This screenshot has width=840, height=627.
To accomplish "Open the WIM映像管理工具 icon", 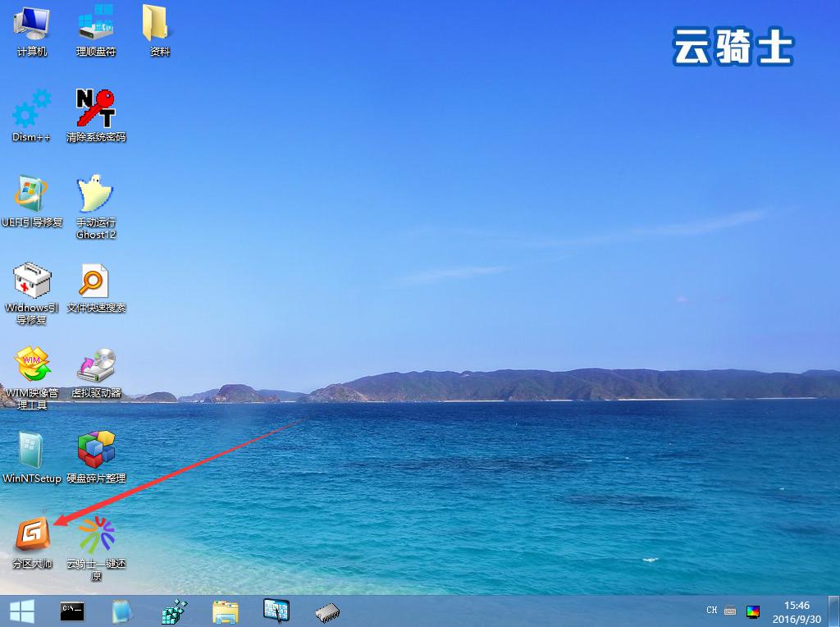I will tap(32, 378).
